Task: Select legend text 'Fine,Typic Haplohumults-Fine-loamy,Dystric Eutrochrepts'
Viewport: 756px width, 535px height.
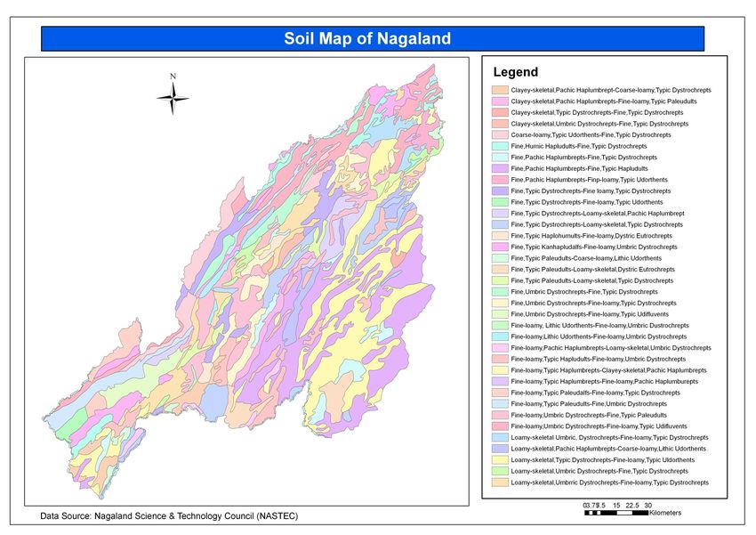Action: (591, 236)
